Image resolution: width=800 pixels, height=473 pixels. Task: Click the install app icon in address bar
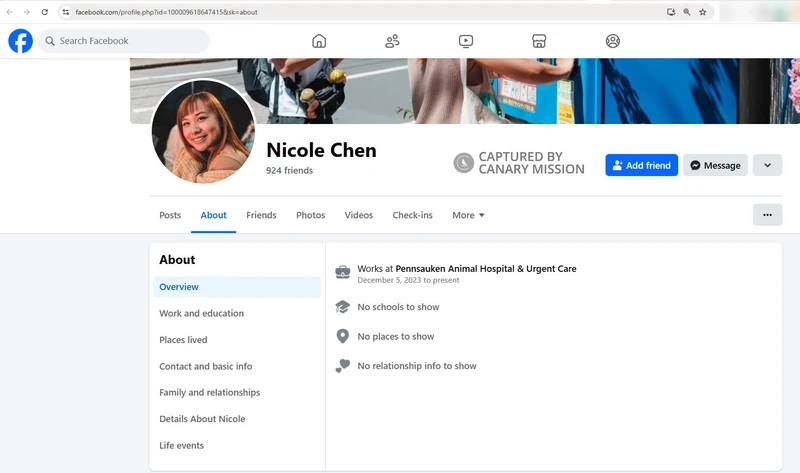click(x=671, y=12)
